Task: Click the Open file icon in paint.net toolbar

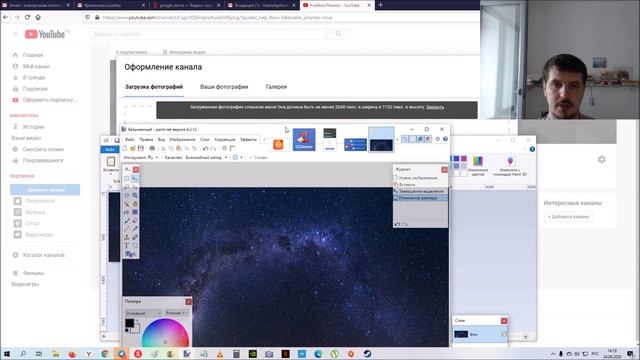Action: click(x=133, y=148)
